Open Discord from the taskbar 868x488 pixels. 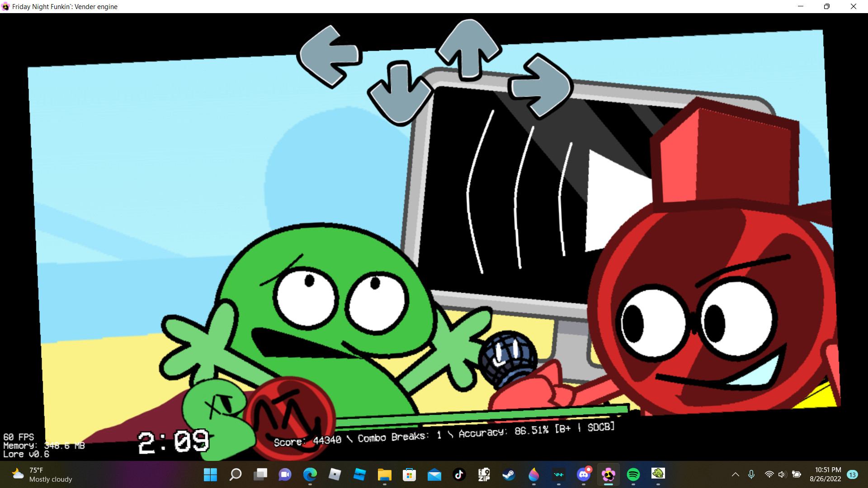pyautogui.click(x=583, y=474)
